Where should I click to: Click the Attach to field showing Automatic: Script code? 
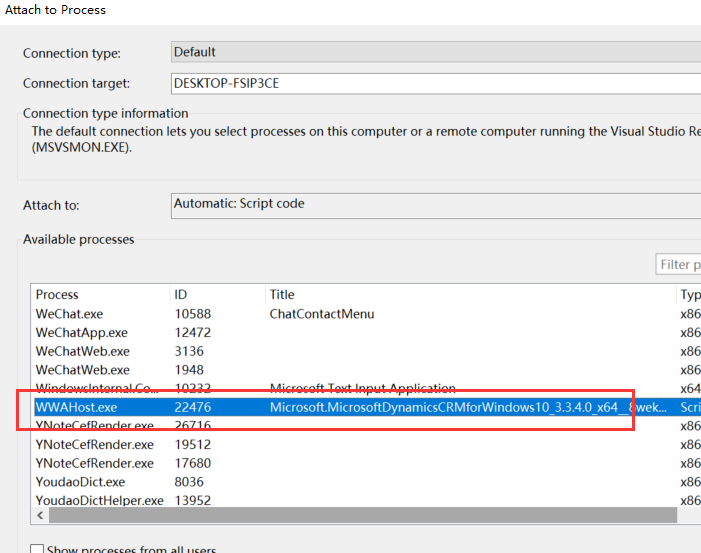click(x=435, y=204)
